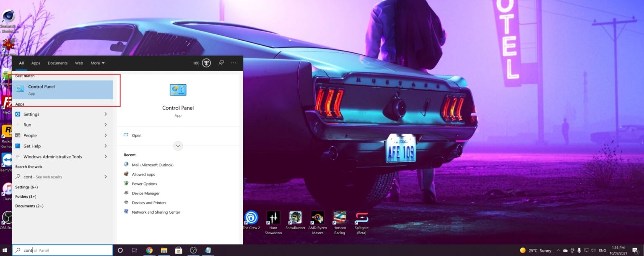Launch Hunt Showdown desktop shortcut
This screenshot has width=644, height=256.
click(x=273, y=223)
